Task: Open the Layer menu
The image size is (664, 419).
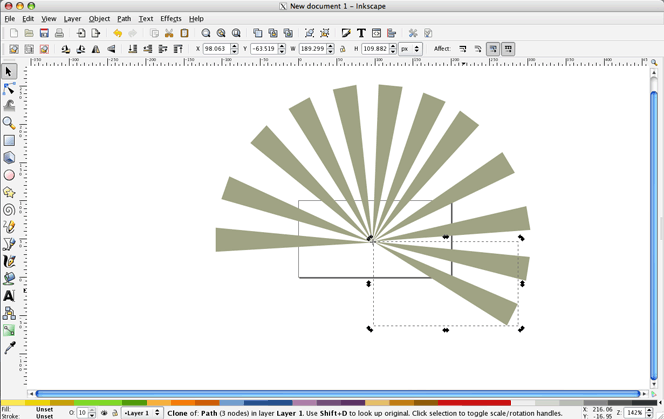Action: [x=72, y=19]
